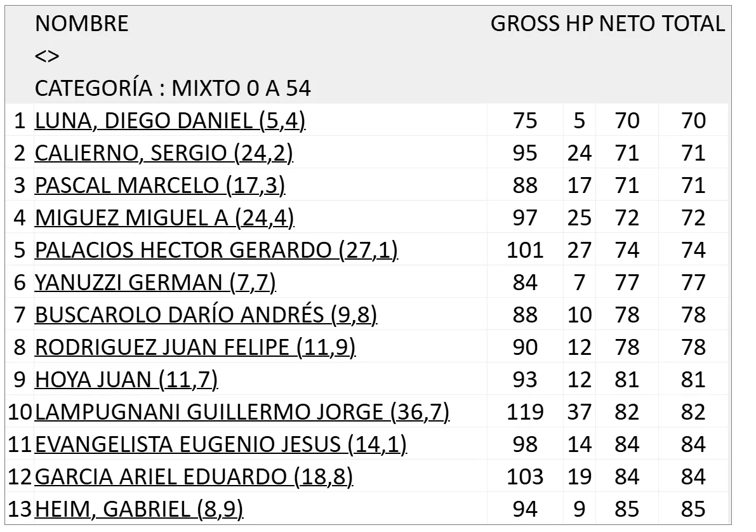756x532 pixels.
Task: Select GARCIA ARIEL EDUARDO link
Action: (194, 477)
